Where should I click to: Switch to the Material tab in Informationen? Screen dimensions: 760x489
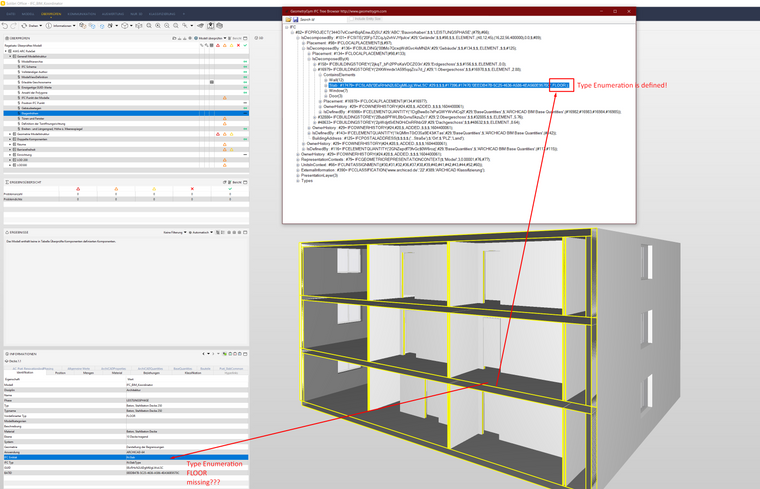pos(117,373)
